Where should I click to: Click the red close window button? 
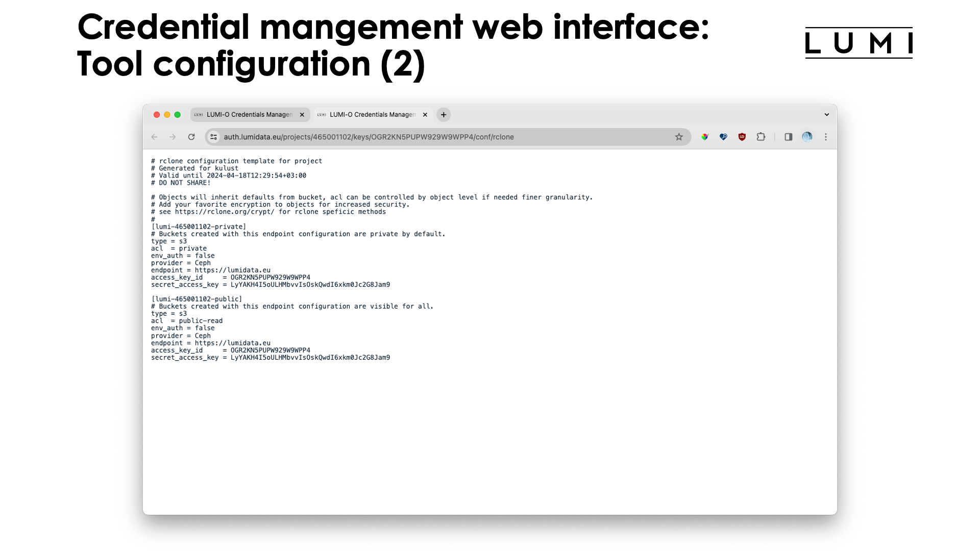tap(157, 115)
